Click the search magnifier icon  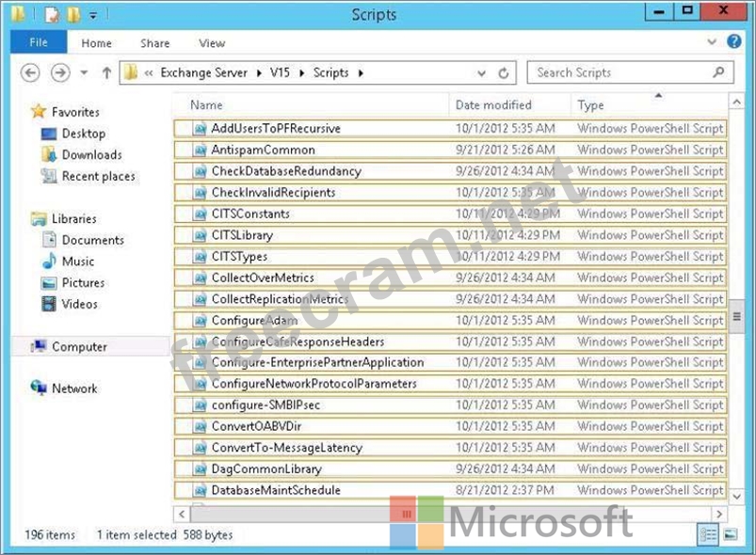[x=718, y=72]
